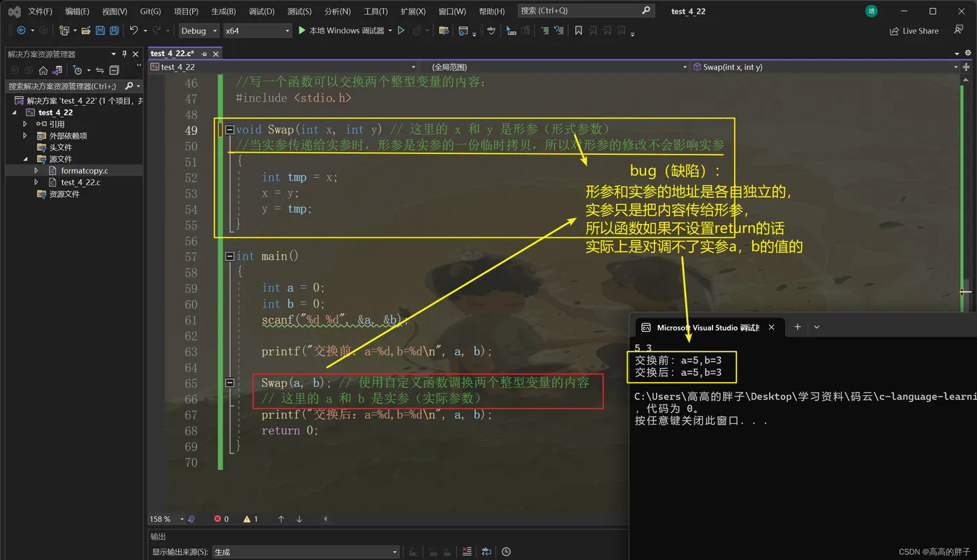
Task: Open new tab in debug console window
Action: (797, 326)
